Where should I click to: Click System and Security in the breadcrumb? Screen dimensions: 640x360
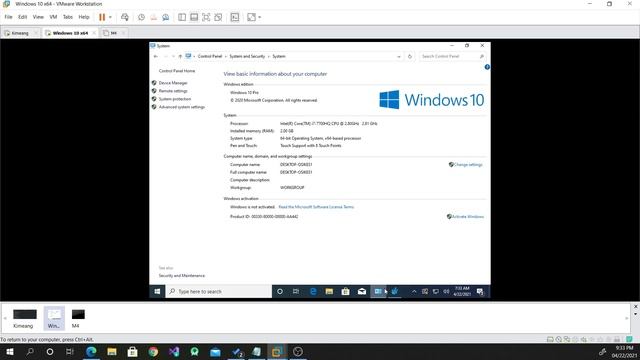pos(247,56)
